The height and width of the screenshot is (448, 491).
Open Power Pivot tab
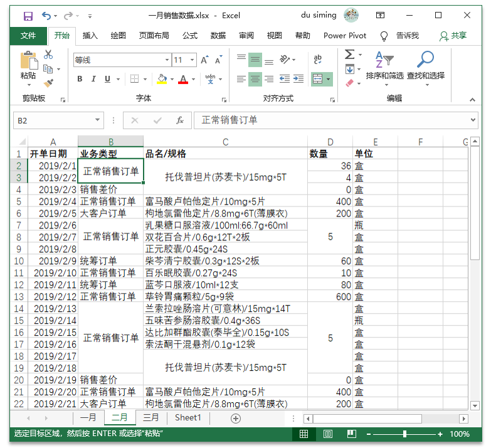point(345,36)
